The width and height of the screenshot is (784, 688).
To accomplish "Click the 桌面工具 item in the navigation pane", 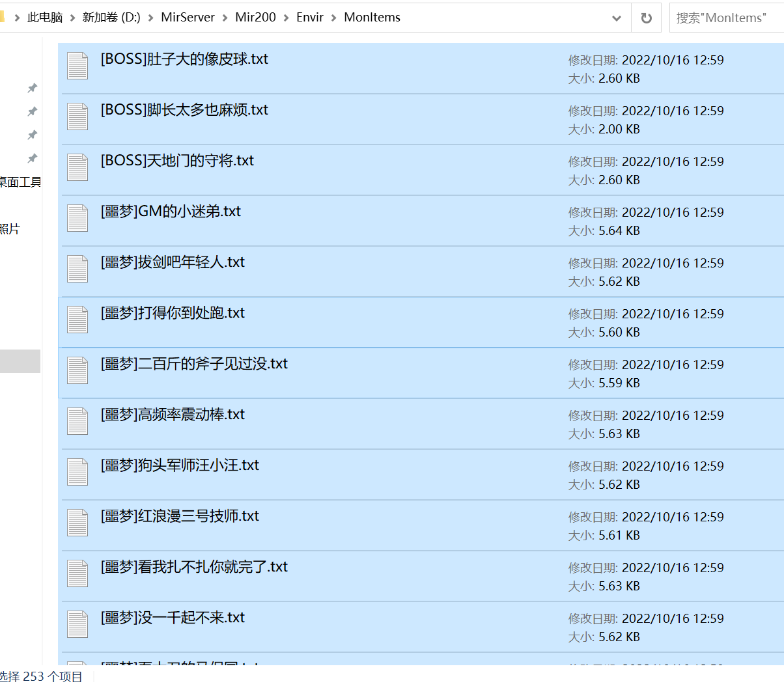I will pos(20,182).
